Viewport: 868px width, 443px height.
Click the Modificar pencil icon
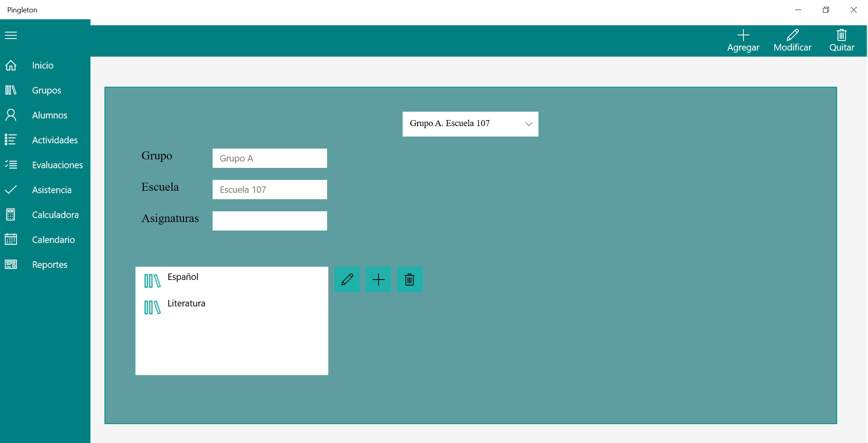pyautogui.click(x=792, y=35)
